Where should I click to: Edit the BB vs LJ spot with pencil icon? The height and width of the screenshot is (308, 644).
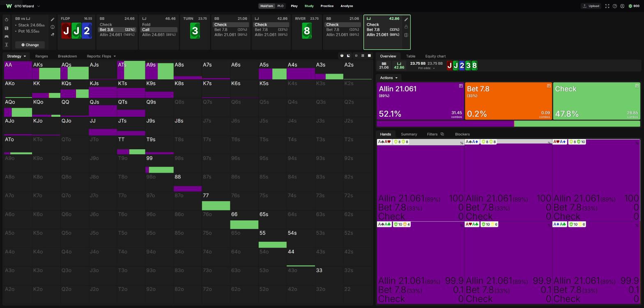coord(53,19)
